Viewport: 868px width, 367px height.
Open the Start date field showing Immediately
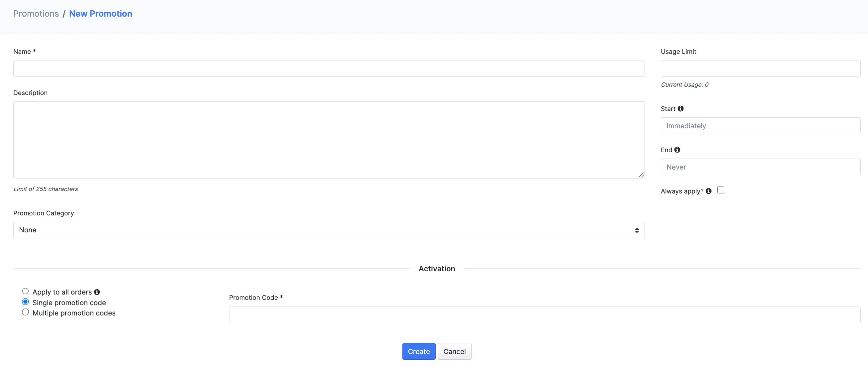point(761,126)
